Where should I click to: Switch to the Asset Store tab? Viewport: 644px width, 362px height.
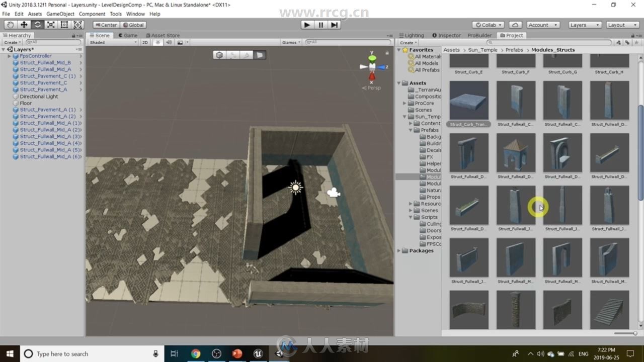162,35
